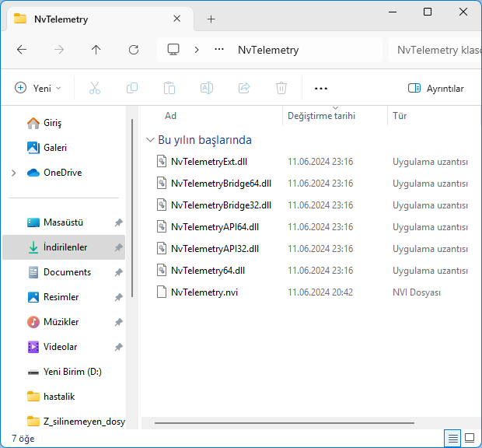Select file NvTelemetry.nvi

204,292
